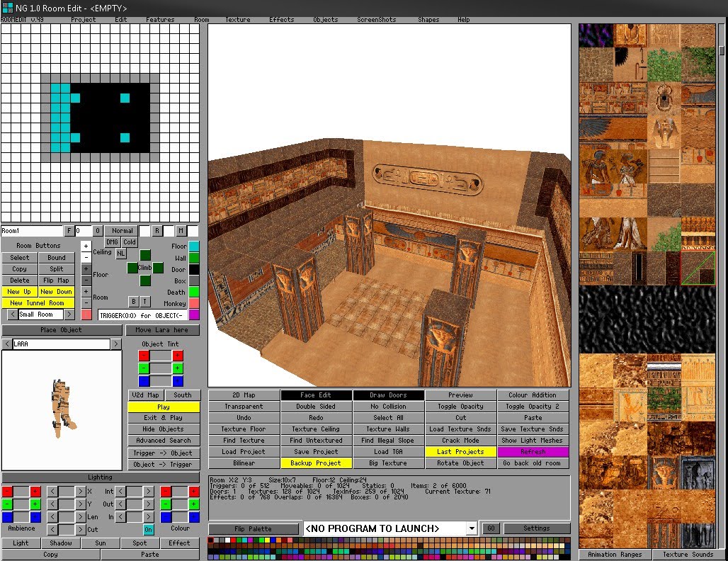Screen dimensions: 728x561
Task: Go to previous object before LARA
Action: [6, 344]
